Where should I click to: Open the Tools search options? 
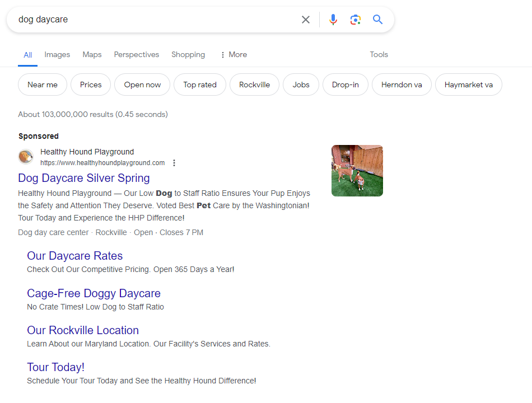pyautogui.click(x=379, y=55)
